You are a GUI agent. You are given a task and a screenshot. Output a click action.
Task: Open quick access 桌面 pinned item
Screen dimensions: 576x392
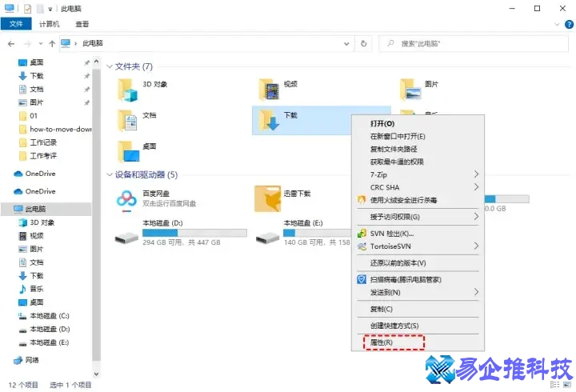[31, 62]
